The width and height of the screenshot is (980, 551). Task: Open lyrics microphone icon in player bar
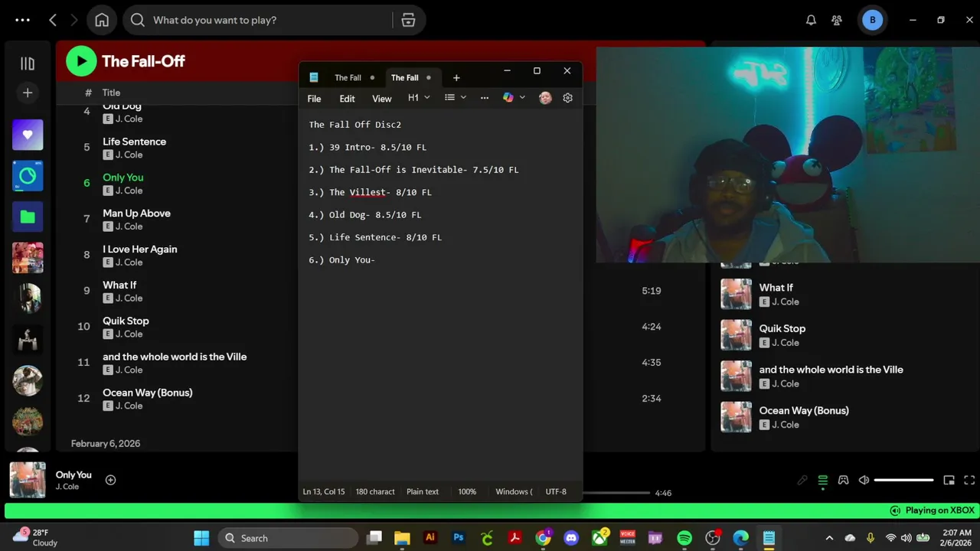[x=802, y=480]
